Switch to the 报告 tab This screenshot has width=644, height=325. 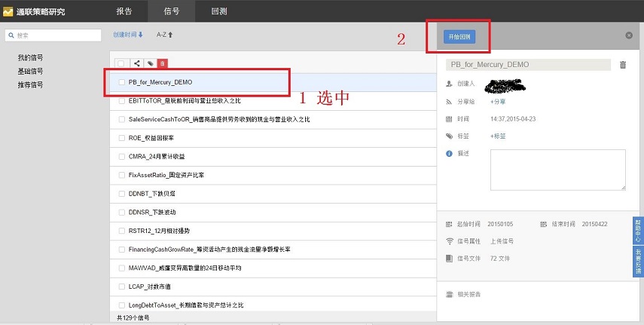124,11
